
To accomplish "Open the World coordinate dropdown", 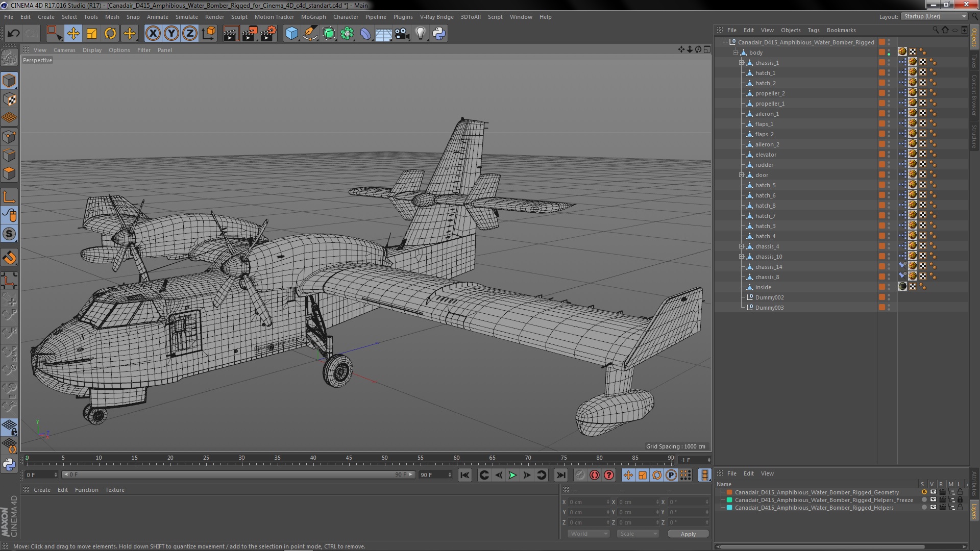I will click(588, 534).
